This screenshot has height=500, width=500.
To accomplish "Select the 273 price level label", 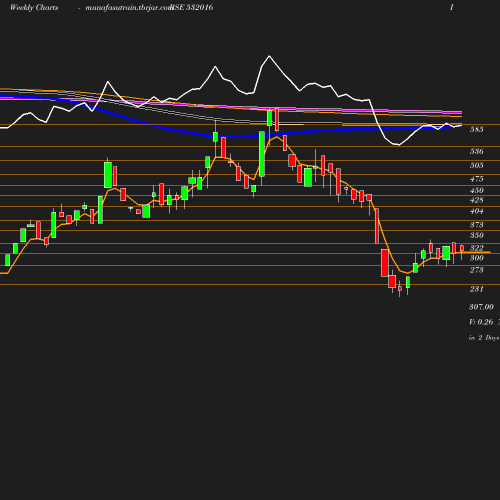I will pyautogui.click(x=477, y=270).
